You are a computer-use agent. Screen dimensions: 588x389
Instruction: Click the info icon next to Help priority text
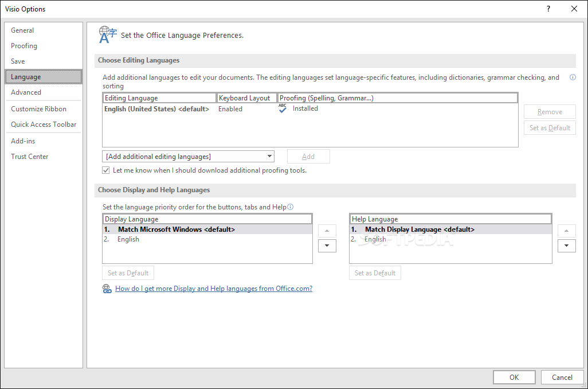[x=291, y=207]
